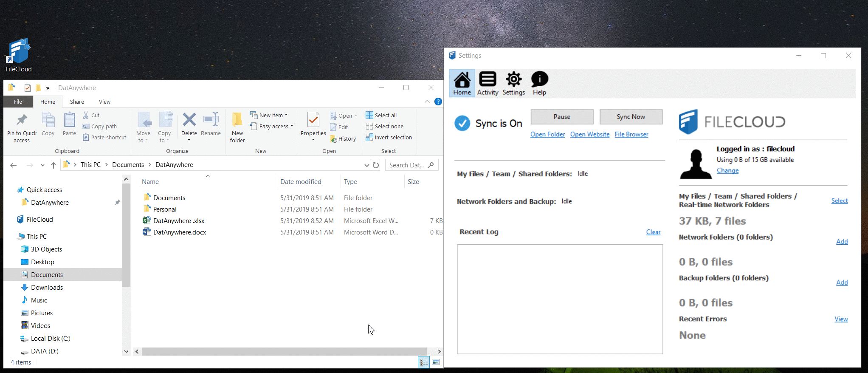This screenshot has width=868, height=373.
Task: Switch to the details view layout
Action: coord(424,362)
